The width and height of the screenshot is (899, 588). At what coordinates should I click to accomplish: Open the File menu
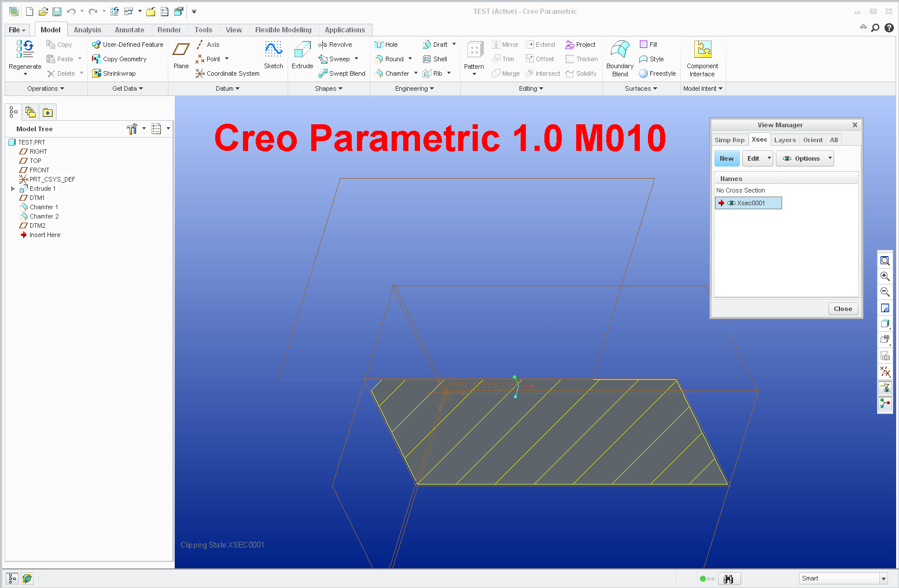point(17,30)
